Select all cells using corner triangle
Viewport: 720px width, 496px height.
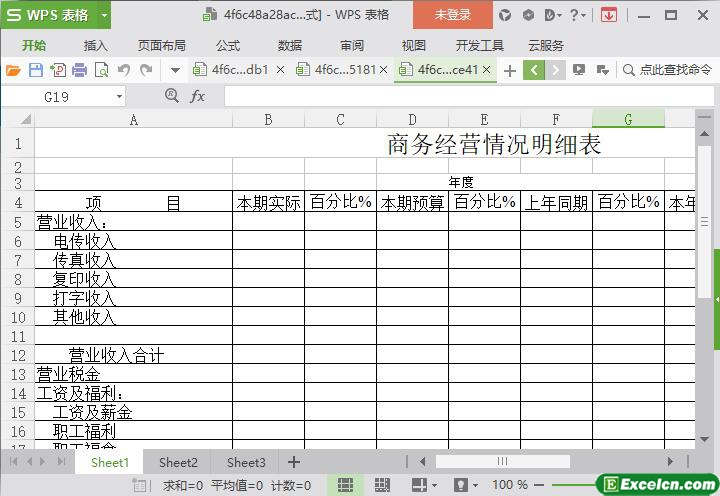pos(25,119)
